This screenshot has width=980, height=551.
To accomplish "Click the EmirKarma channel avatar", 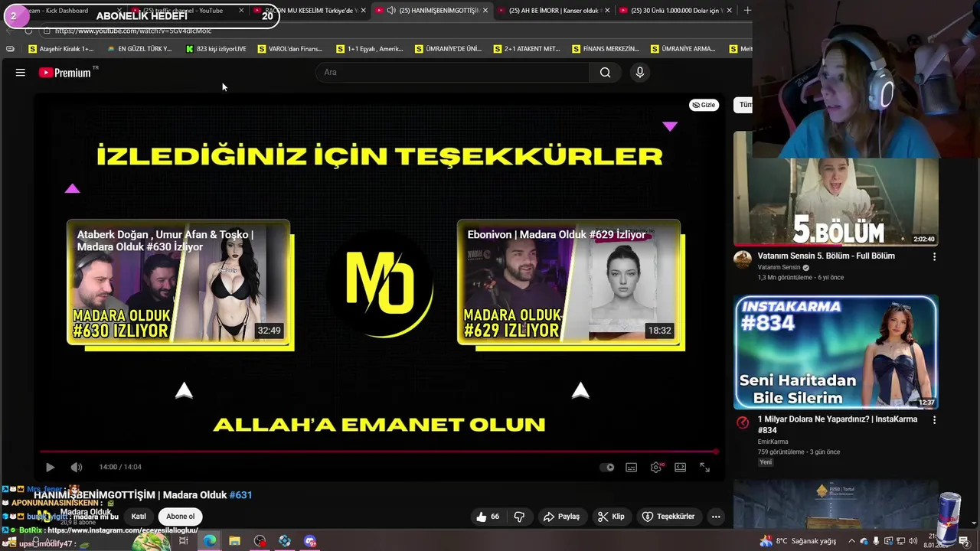I will coord(743,422).
